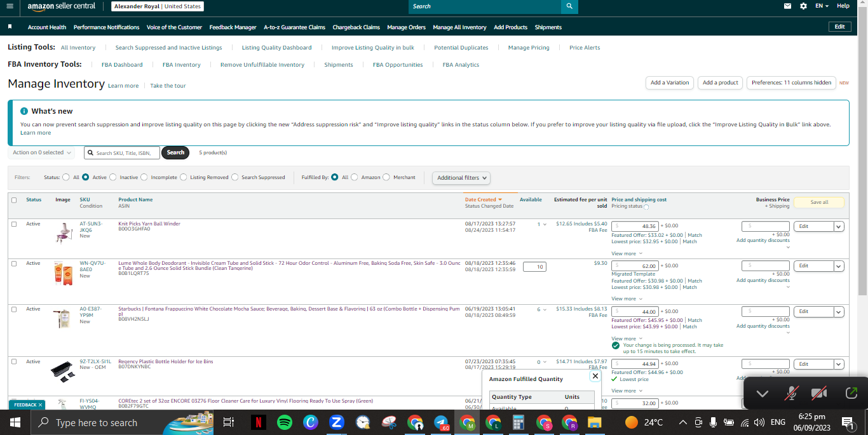Screen dimensions: 868x435
Task: Open the mail messages icon
Action: [788, 6]
